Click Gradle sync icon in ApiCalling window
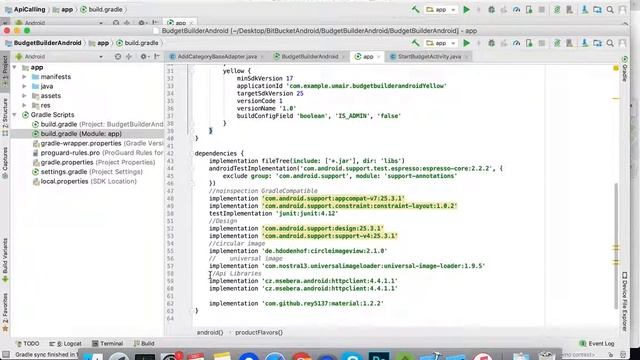Image resolution: width=640 pixels, height=360 pixels. click(x=557, y=9)
